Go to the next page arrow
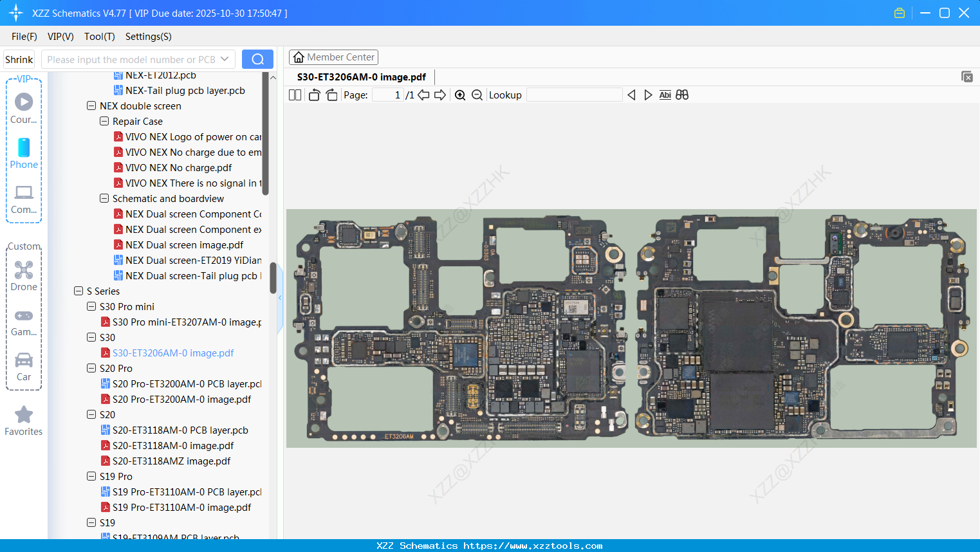980x552 pixels. pos(440,95)
